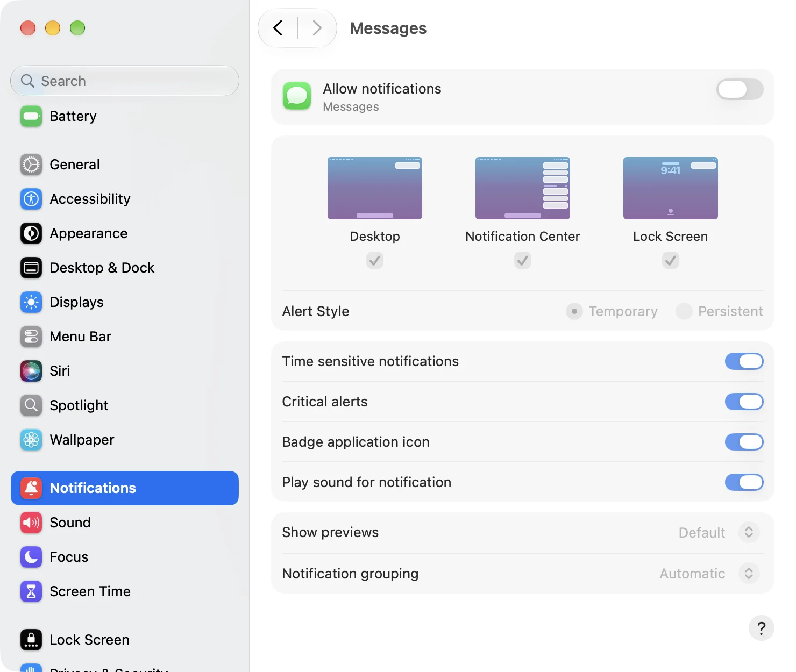Click the Alert Style label

(316, 311)
